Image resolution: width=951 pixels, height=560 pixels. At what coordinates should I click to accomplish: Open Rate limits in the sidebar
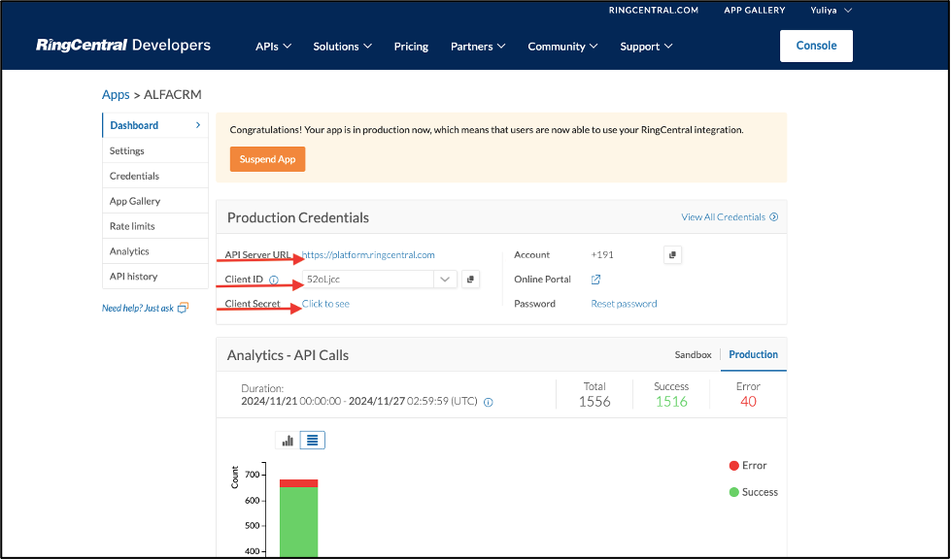(155, 226)
